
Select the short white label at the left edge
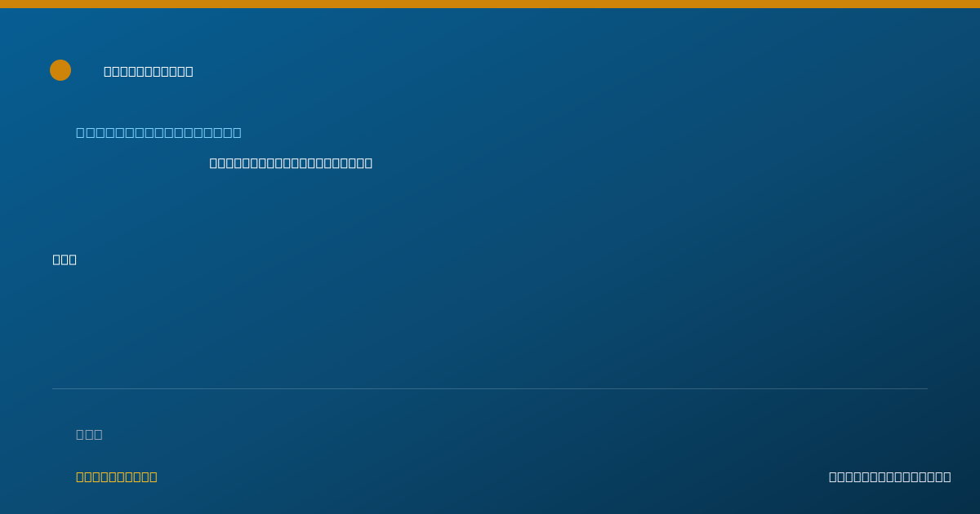click(x=65, y=259)
